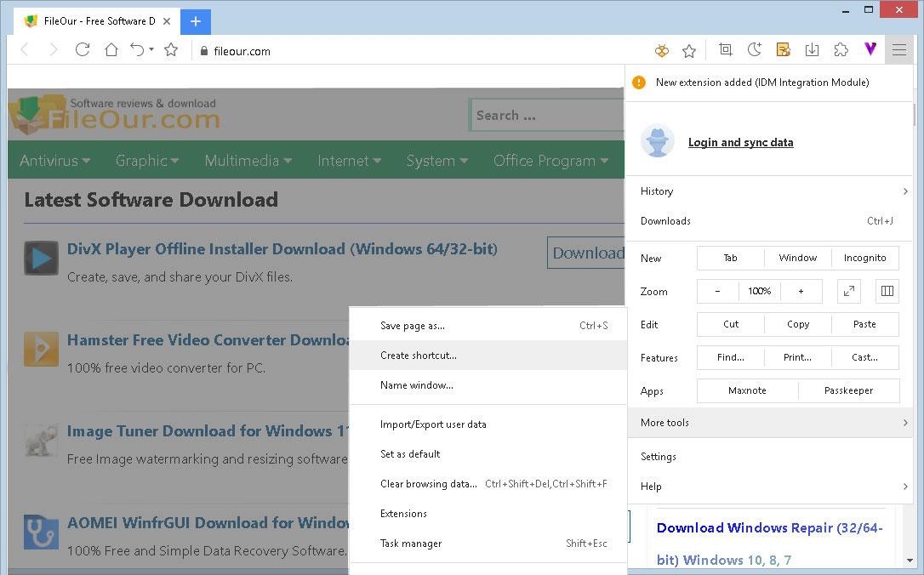Expand the Graphic site menu
This screenshot has height=575, width=924.
point(147,160)
